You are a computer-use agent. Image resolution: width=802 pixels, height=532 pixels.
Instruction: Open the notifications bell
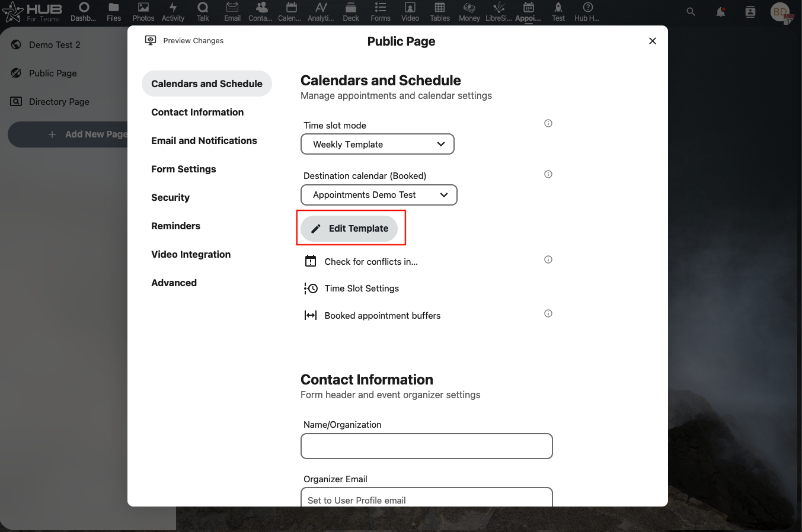721,12
